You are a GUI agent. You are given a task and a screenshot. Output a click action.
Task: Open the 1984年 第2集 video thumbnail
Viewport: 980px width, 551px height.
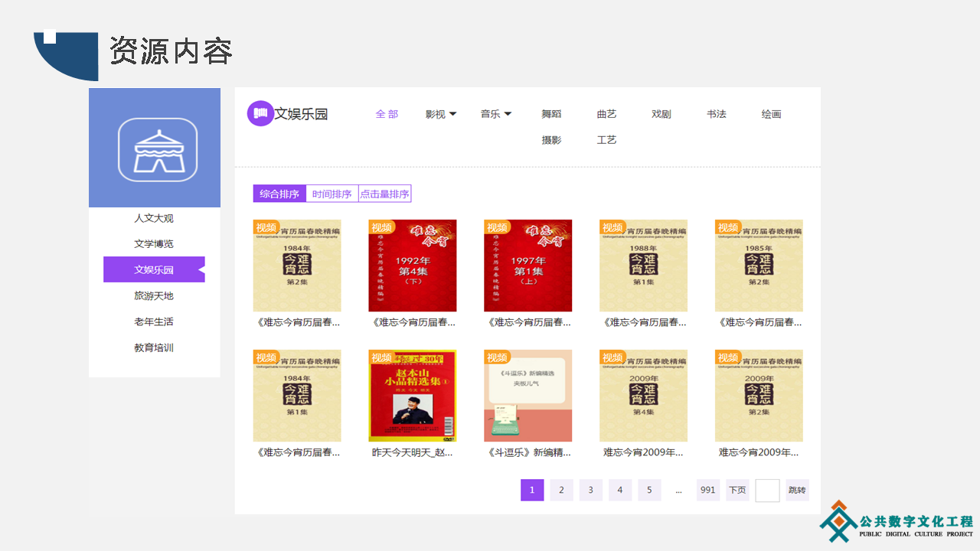[297, 266]
